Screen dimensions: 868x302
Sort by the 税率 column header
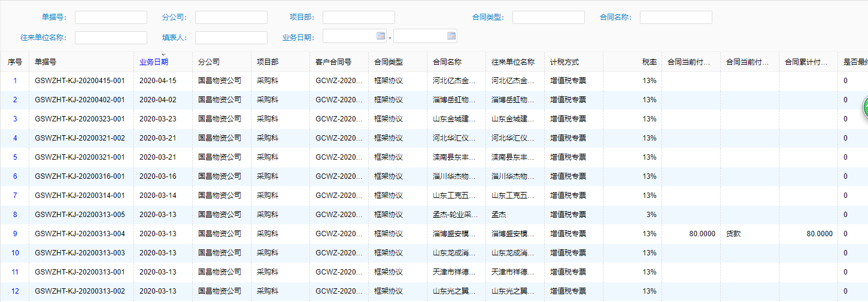(650, 62)
